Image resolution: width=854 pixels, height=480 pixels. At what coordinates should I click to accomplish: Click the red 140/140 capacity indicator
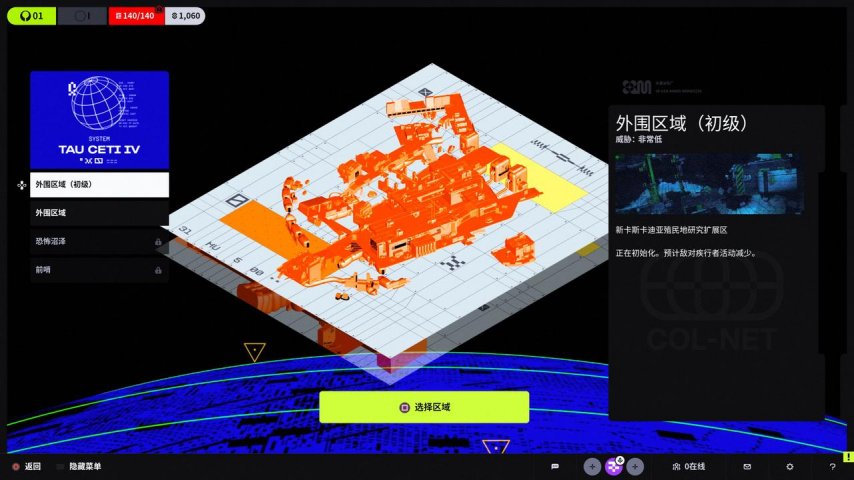135,16
